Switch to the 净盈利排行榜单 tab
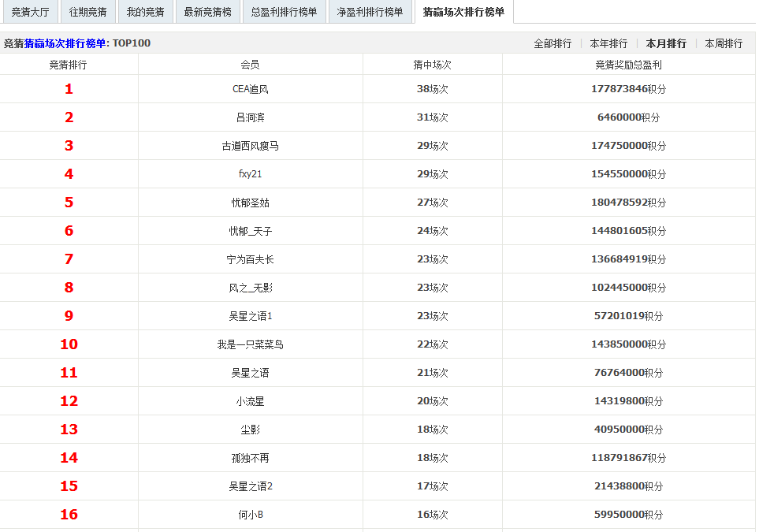This screenshot has height=532, width=759. (370, 12)
